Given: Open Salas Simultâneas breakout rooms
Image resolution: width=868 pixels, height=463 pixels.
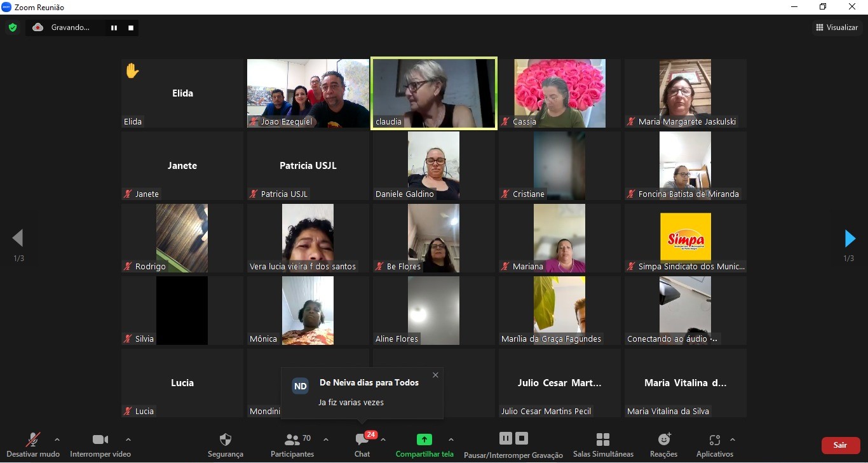Looking at the screenshot, I should 602,440.
